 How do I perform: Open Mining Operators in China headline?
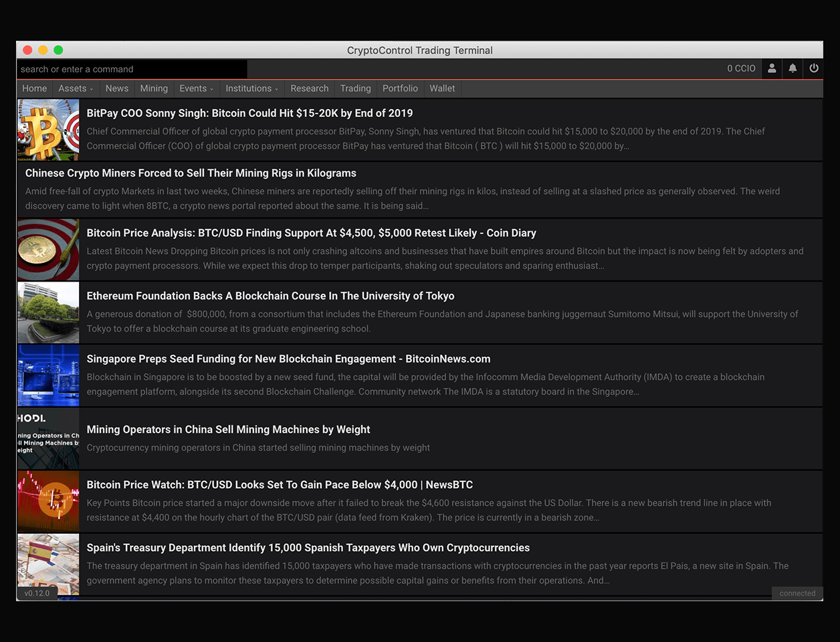(228, 429)
